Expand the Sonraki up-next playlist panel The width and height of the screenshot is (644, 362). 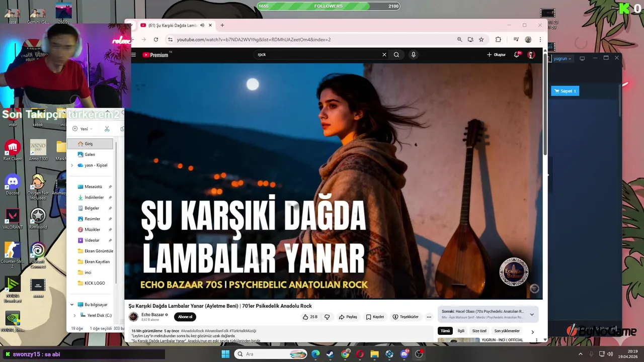click(x=532, y=314)
